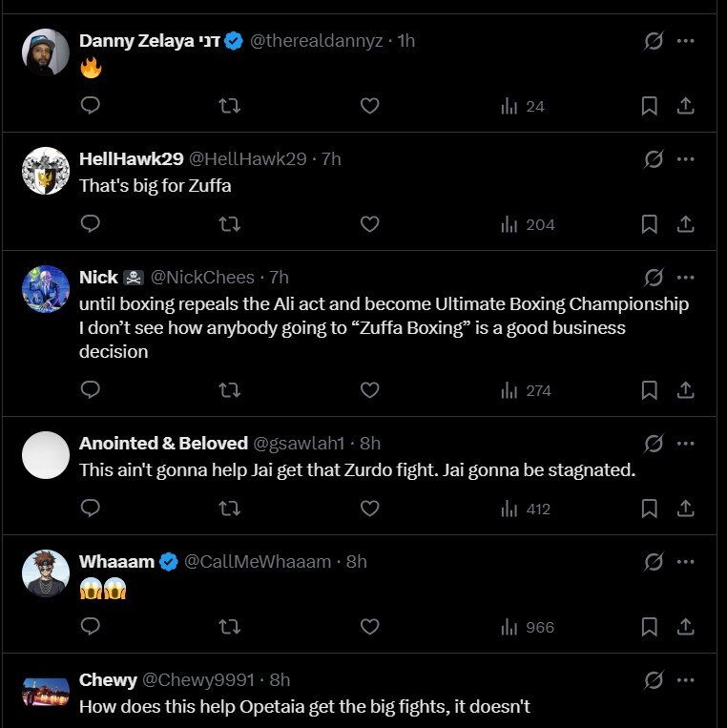Open more options for HellHawk29's tweet
This screenshot has width=727, height=728.
tap(685, 159)
